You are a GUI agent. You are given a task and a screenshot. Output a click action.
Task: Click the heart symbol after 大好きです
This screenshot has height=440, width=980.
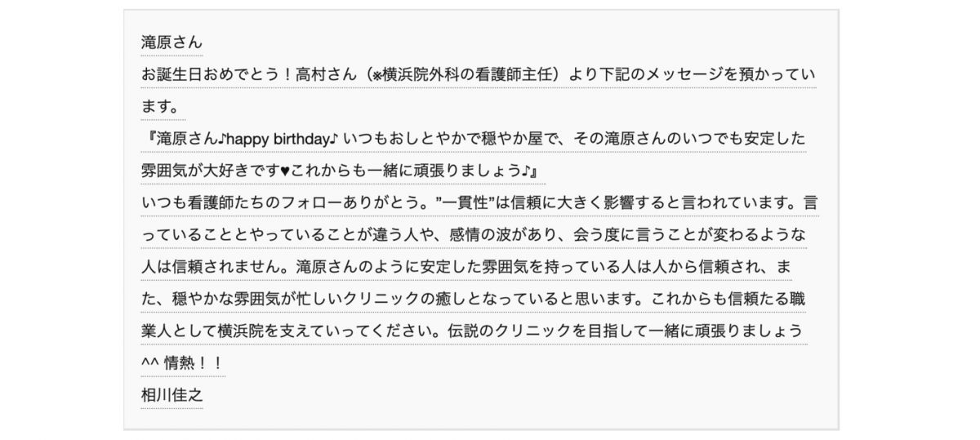click(x=284, y=171)
